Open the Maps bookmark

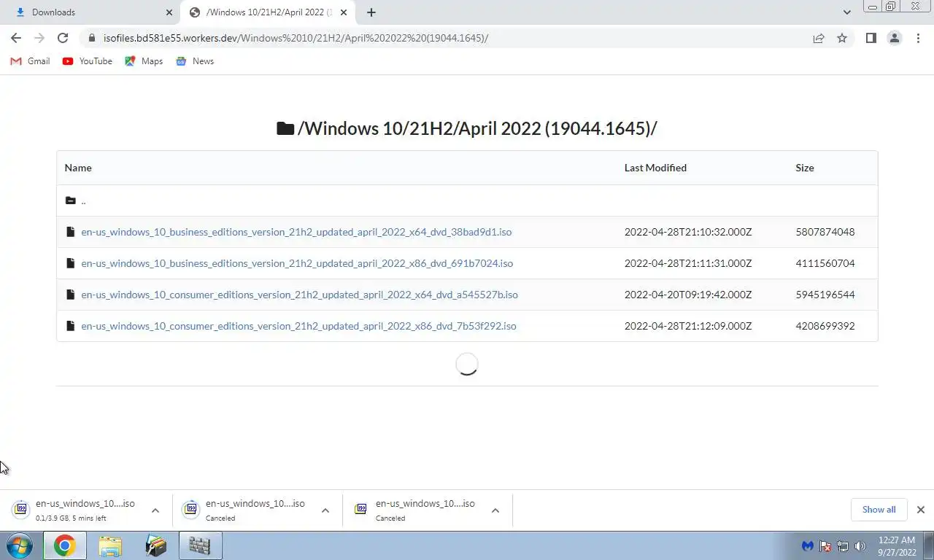coord(144,61)
